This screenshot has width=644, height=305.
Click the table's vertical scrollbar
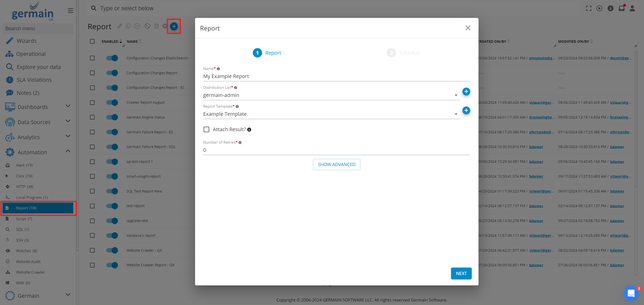point(636,118)
